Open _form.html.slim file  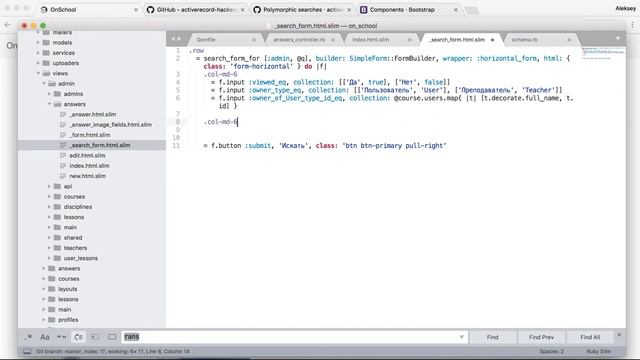pos(90,135)
